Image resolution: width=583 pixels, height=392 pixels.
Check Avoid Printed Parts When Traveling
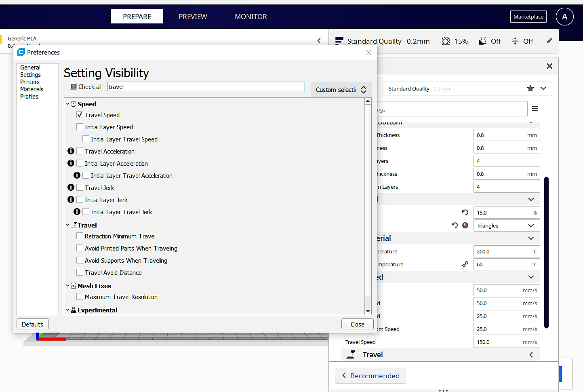[x=80, y=248]
